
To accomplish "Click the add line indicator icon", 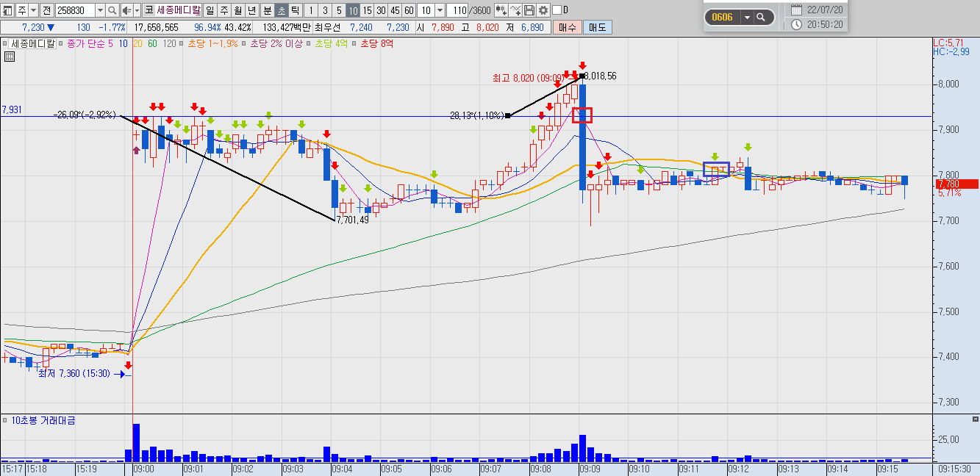I will [x=515, y=10].
